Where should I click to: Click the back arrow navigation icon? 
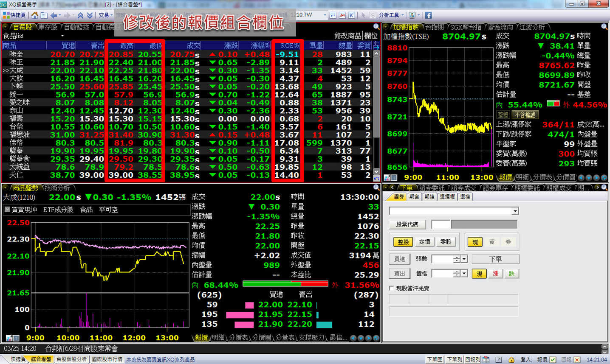(x=54, y=15)
